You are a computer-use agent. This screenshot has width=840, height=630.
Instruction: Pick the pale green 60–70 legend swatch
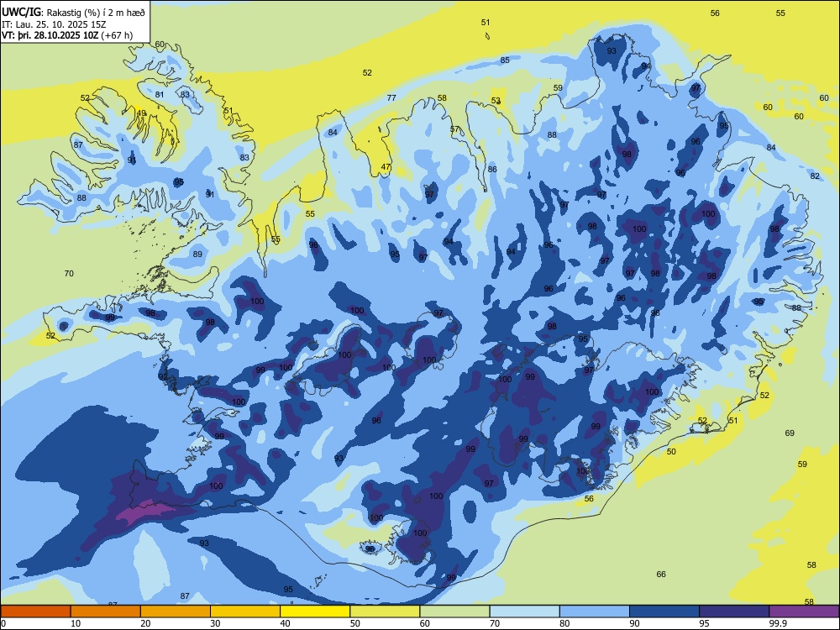click(x=454, y=612)
